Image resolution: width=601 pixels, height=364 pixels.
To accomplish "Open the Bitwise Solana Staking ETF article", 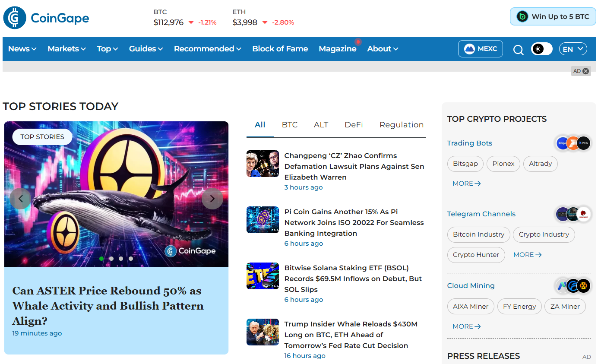I will coord(353,279).
